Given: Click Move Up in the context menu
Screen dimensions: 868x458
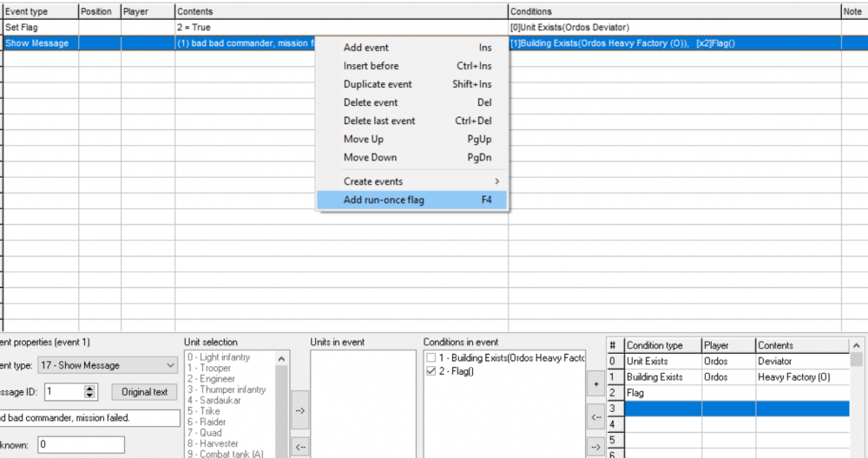Looking at the screenshot, I should pyautogui.click(x=364, y=139).
